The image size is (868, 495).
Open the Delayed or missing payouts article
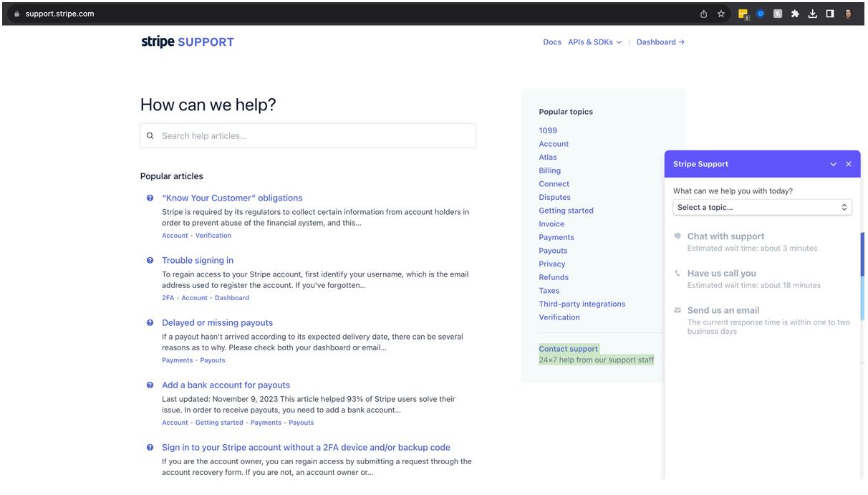pos(217,322)
